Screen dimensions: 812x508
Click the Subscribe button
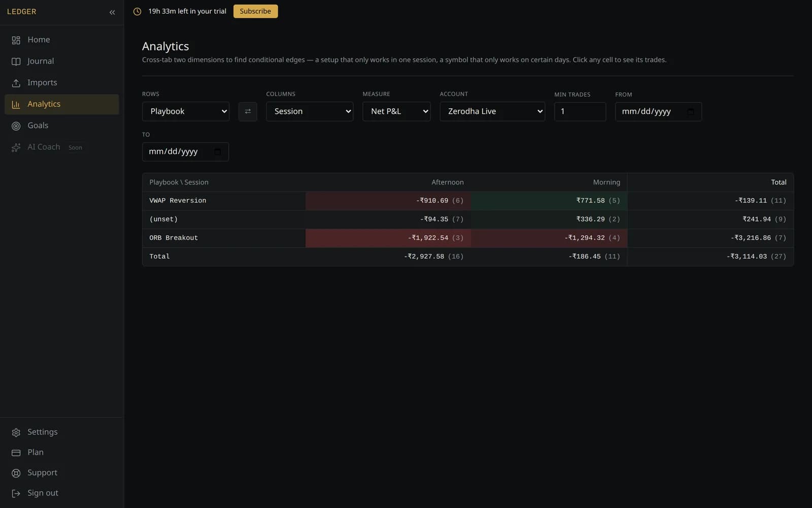point(255,11)
